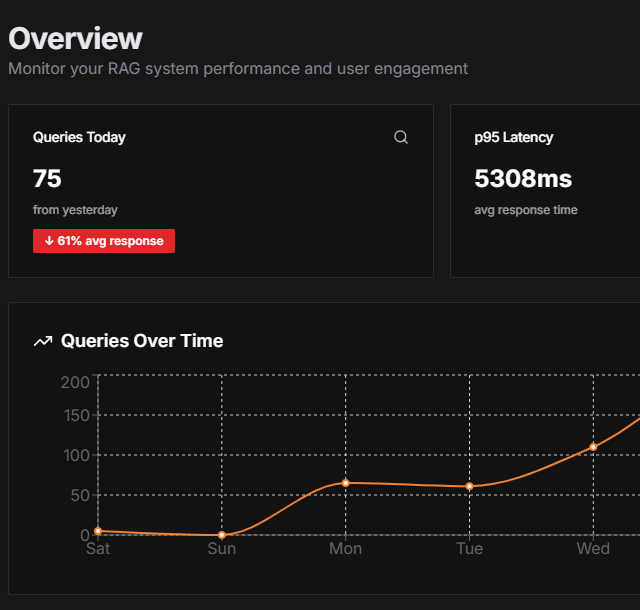
Task: Select the Sun data point on the chart
Action: click(x=222, y=535)
